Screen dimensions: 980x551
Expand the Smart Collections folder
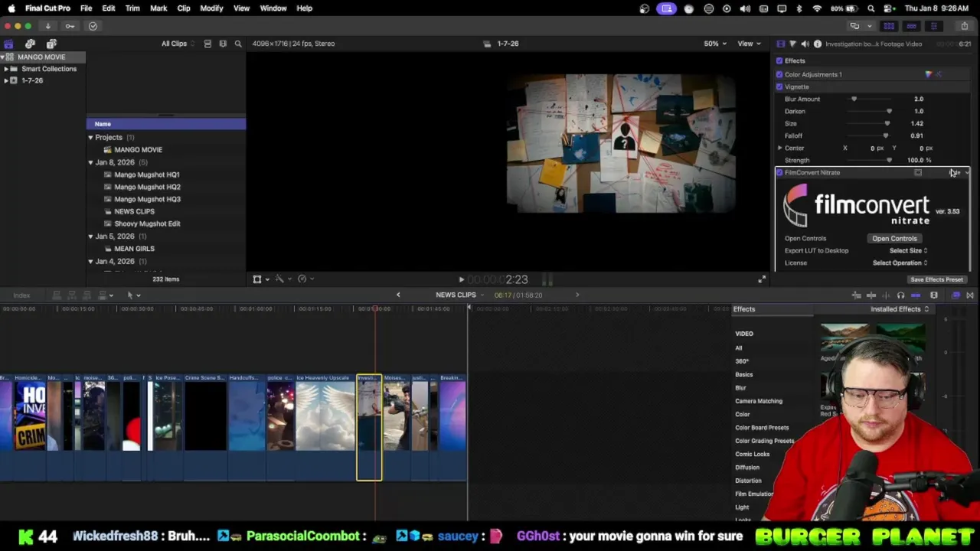[6, 69]
